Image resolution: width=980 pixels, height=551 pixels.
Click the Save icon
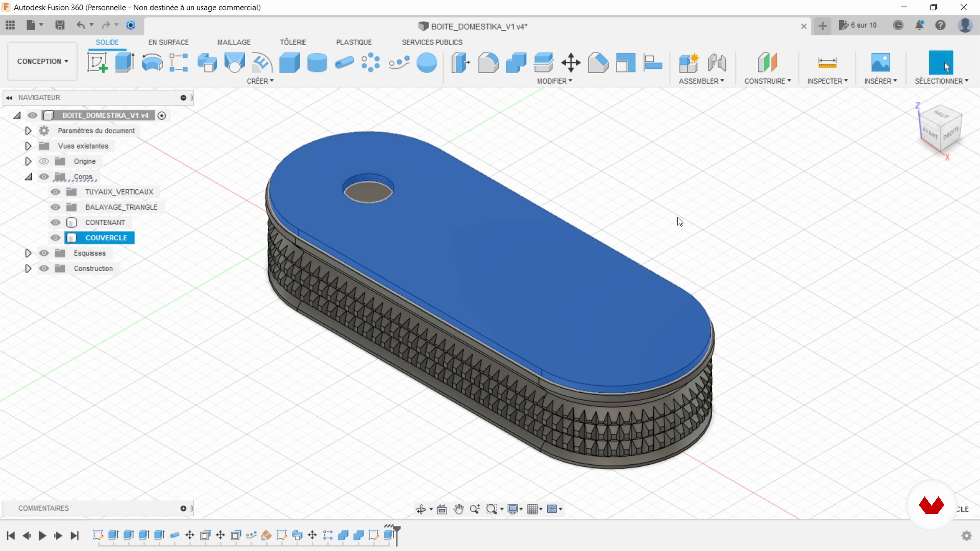60,25
